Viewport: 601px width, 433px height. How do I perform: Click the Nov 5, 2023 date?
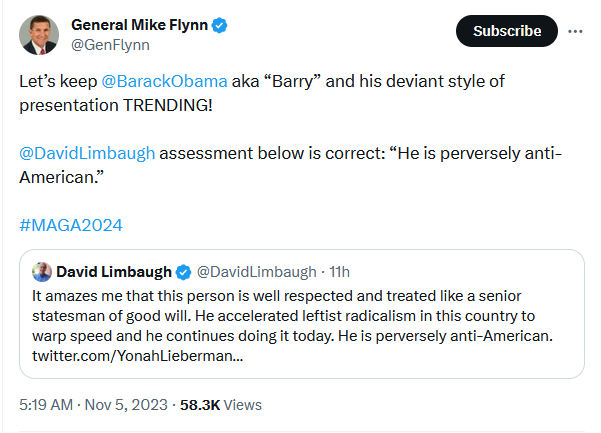point(126,405)
